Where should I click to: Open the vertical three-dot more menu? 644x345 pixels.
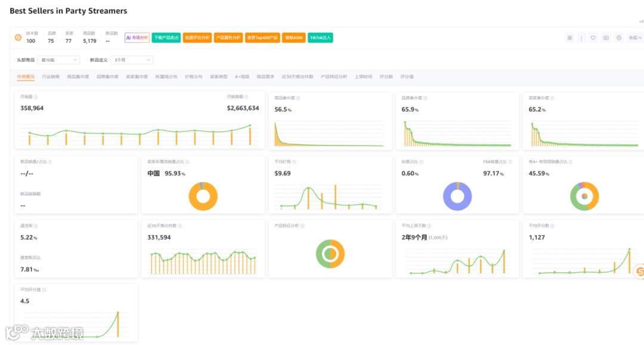click(581, 38)
